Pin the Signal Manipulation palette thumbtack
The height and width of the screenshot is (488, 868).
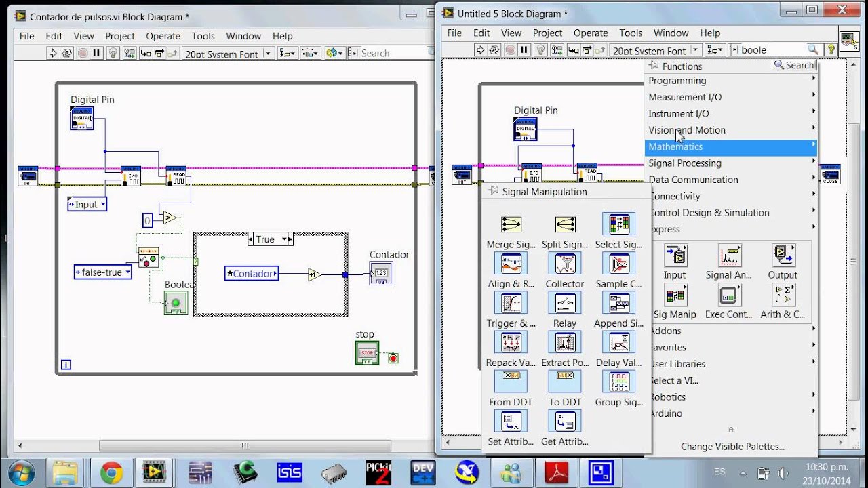click(x=494, y=191)
